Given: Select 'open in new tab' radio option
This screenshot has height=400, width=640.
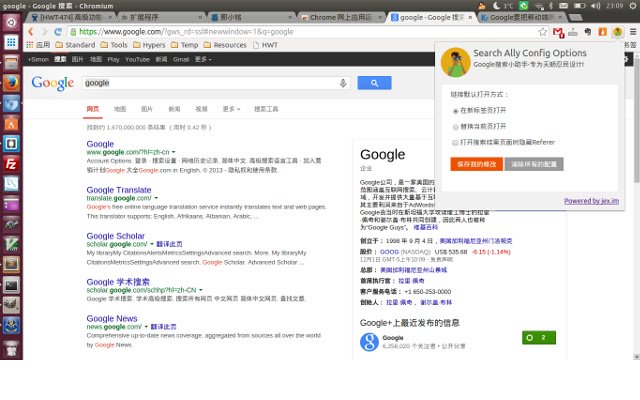Looking at the screenshot, I should (456, 111).
